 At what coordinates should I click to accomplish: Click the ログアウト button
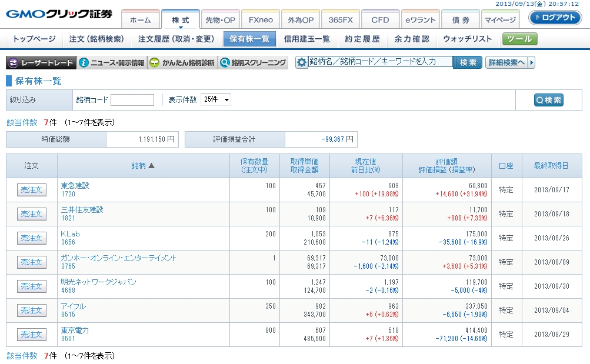point(555,18)
